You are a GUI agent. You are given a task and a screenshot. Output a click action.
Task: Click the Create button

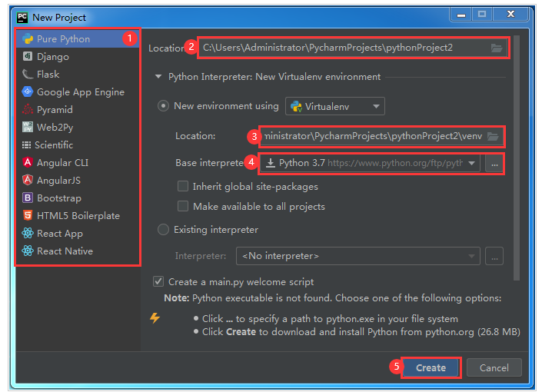431,367
